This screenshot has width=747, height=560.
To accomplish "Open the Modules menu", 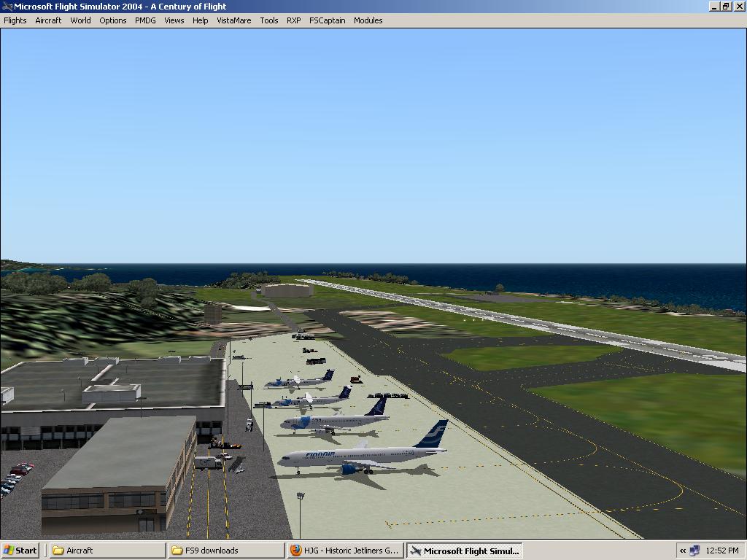I will coord(368,20).
